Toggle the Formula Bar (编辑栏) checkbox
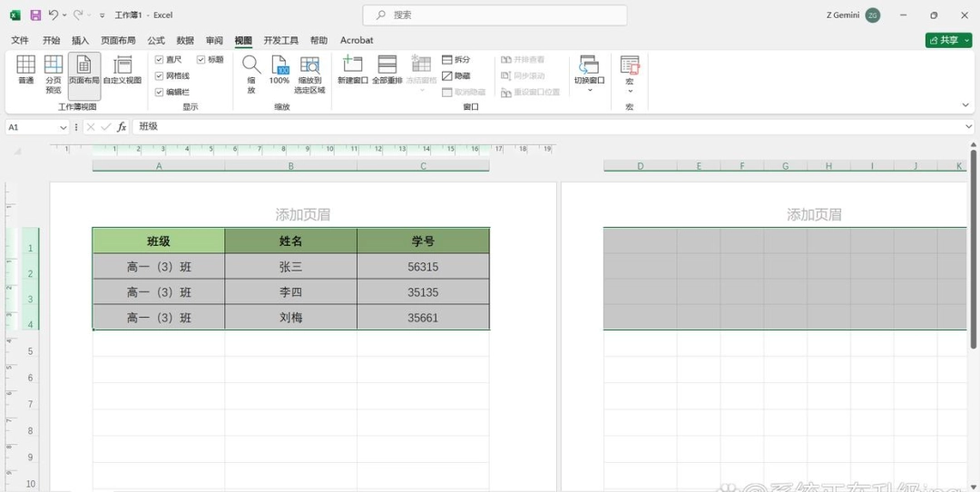 point(160,92)
